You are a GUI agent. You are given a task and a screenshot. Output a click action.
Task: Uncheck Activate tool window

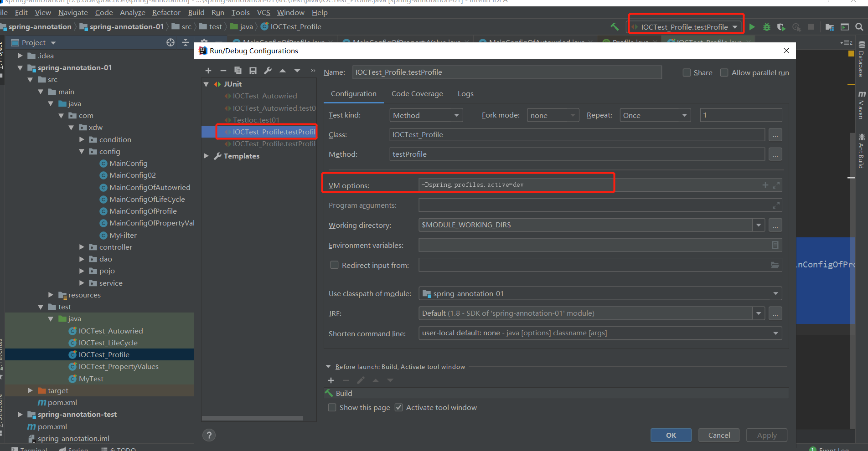(x=399, y=407)
